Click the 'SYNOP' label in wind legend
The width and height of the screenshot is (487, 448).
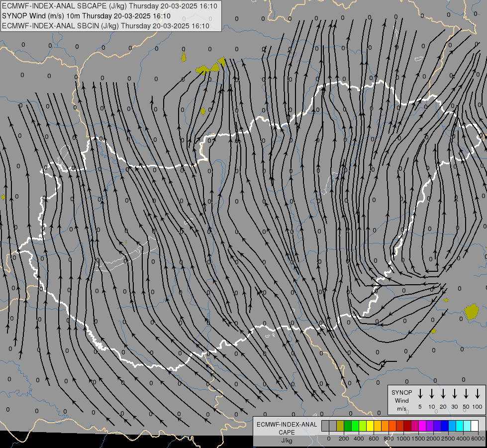pyautogui.click(x=401, y=392)
